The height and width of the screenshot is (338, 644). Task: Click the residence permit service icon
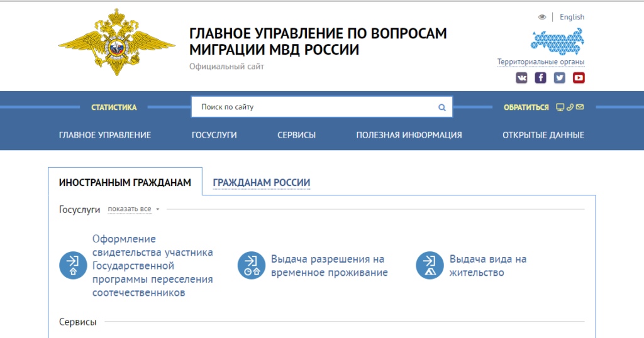click(x=430, y=265)
